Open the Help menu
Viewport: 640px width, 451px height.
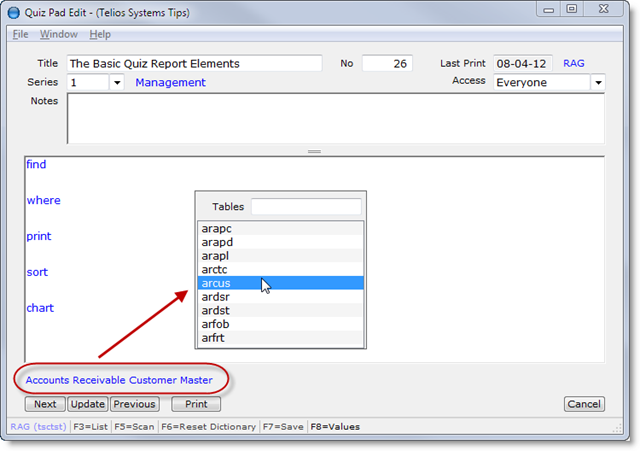(x=100, y=34)
